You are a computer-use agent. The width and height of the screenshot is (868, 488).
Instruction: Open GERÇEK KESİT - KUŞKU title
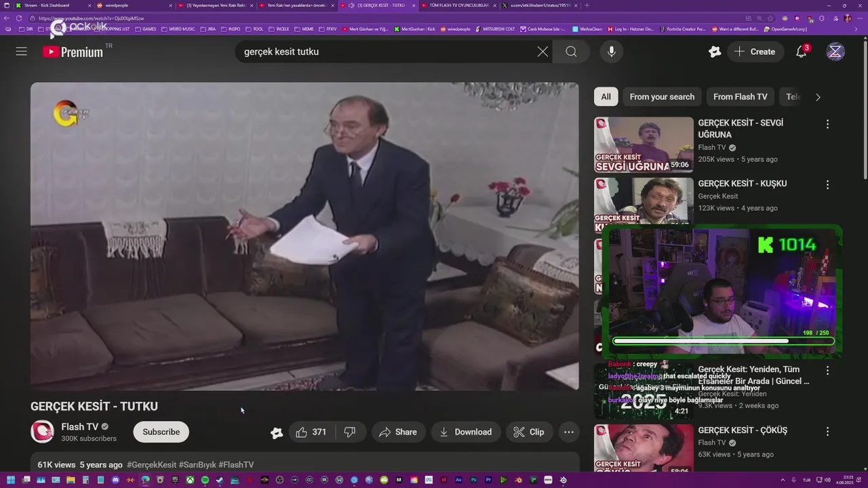743,184
